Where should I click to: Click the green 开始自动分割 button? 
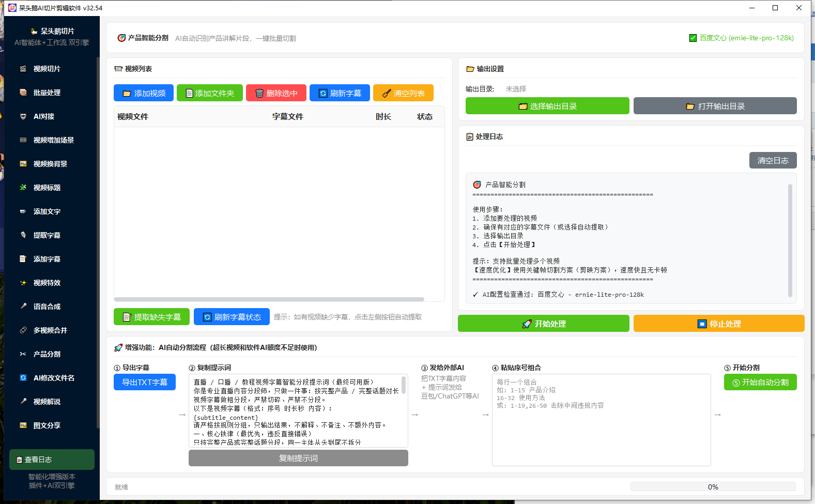(760, 382)
